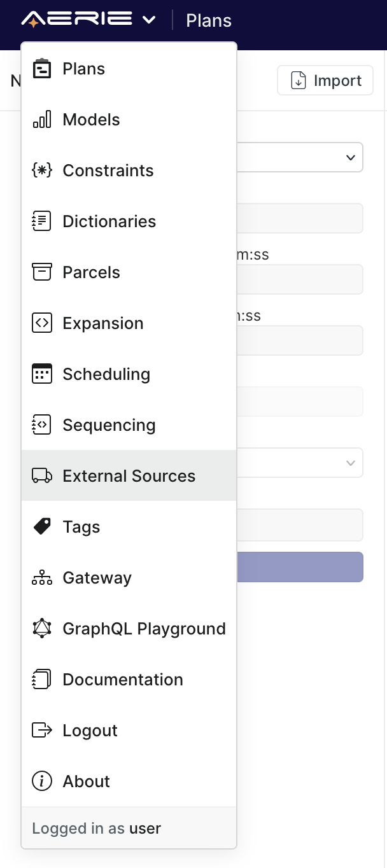Click the Aerie logo chevron dropdown
Viewport: 387px width, 868px height.
click(149, 20)
